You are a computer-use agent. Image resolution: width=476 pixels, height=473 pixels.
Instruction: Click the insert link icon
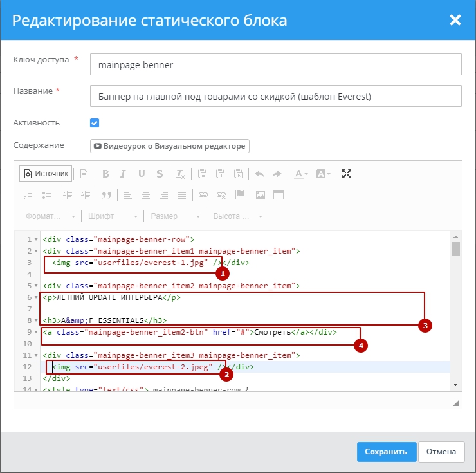[203, 194]
